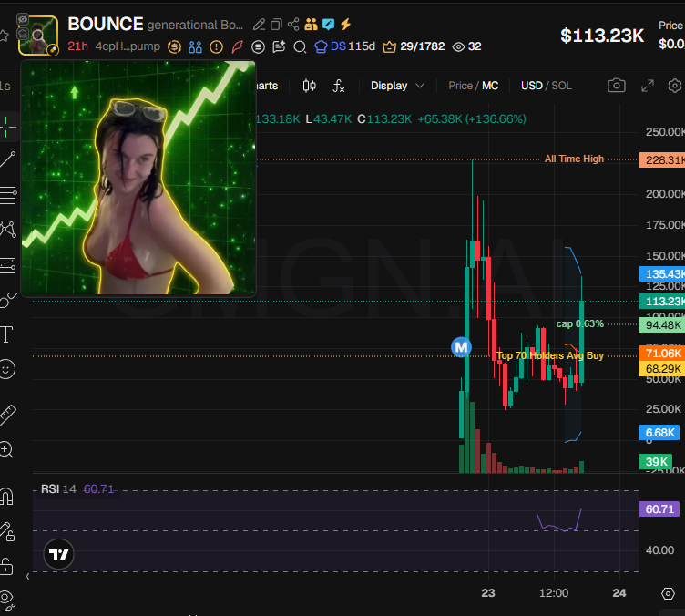Click the eye watchers count 32
Screen dimensions: 685x616
[x=466, y=46]
